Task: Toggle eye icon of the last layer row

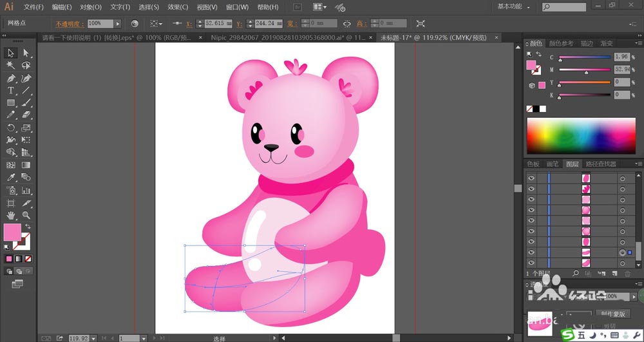Action: click(531, 263)
